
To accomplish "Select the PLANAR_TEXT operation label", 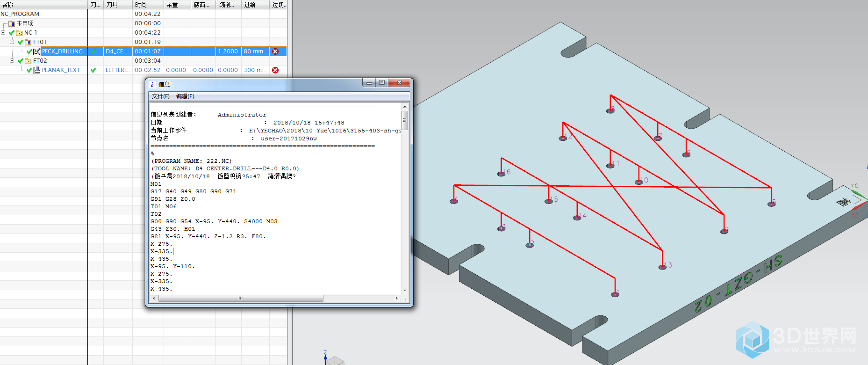I will point(61,70).
